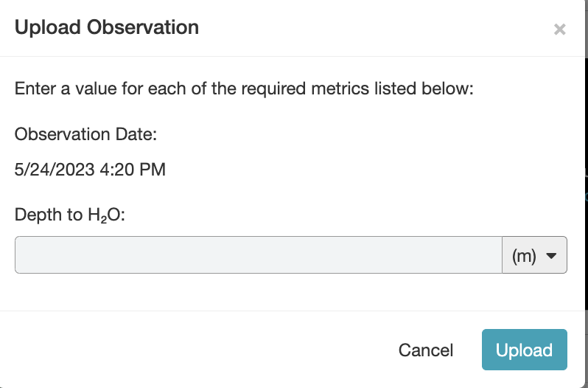Image resolution: width=588 pixels, height=388 pixels.
Task: Submit the observation via Upload
Action: 524,350
